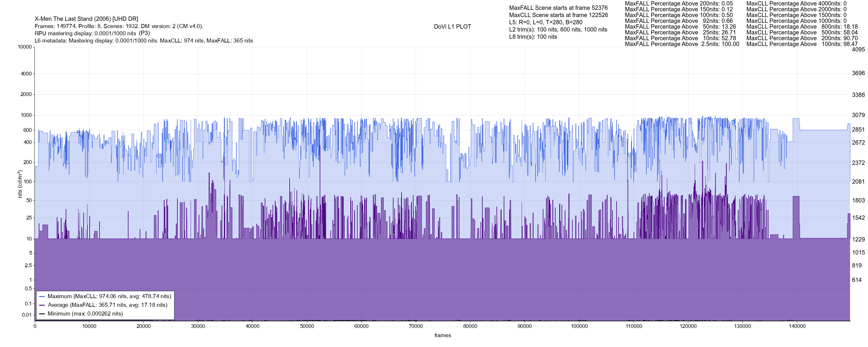The width and height of the screenshot is (868, 347).
Task: Click the L2 trim(s) info line
Action: [558, 30]
